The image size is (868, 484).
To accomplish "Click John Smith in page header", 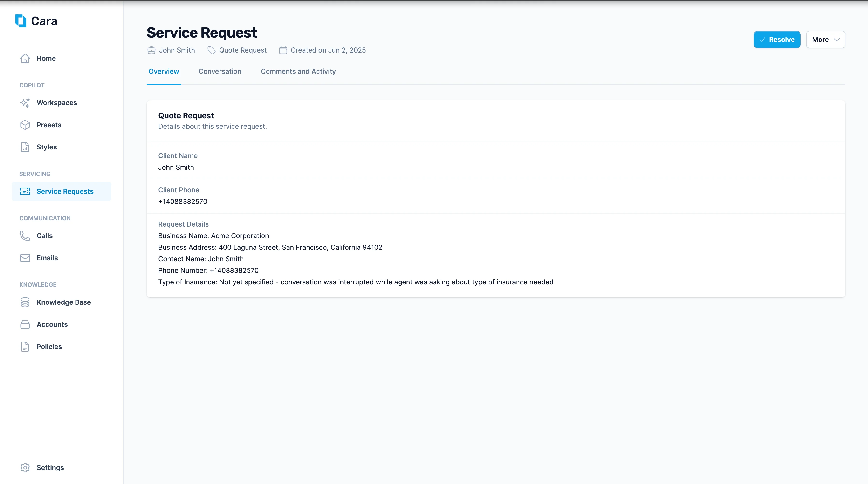I will tap(177, 50).
